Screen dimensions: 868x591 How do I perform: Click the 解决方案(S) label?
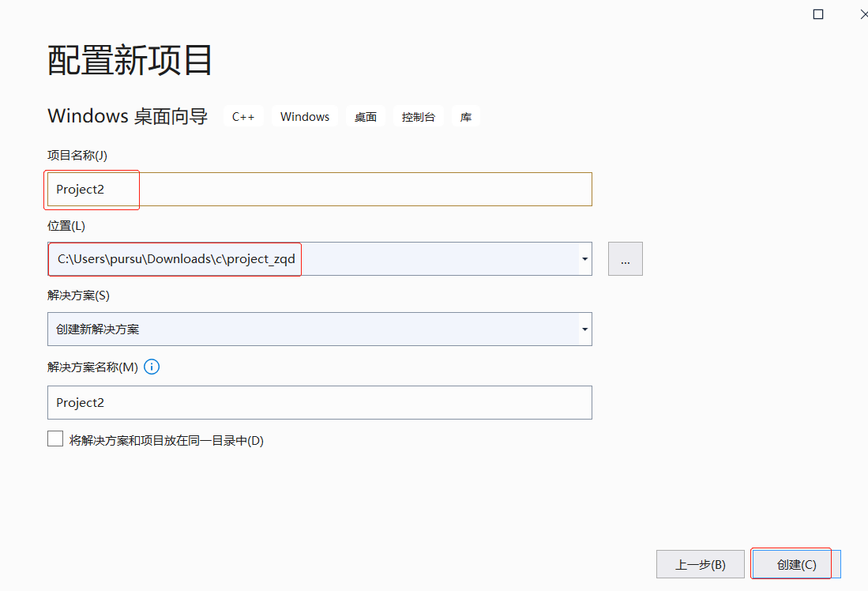tap(79, 295)
